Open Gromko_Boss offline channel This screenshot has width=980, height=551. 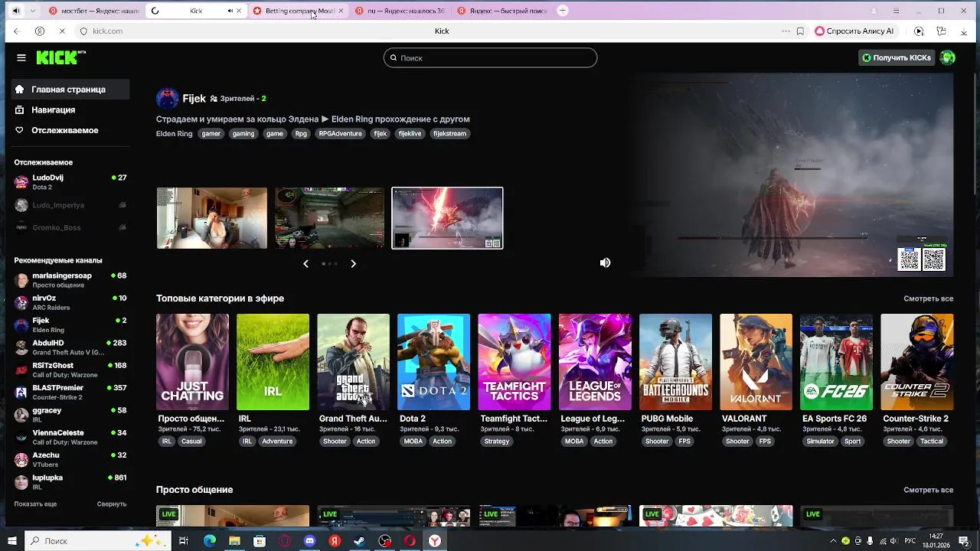pos(70,227)
